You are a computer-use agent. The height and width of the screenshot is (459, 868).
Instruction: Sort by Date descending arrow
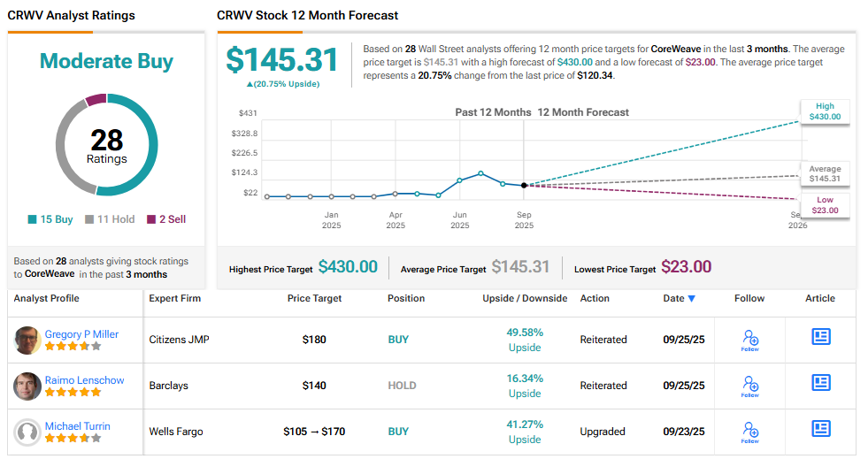point(691,299)
